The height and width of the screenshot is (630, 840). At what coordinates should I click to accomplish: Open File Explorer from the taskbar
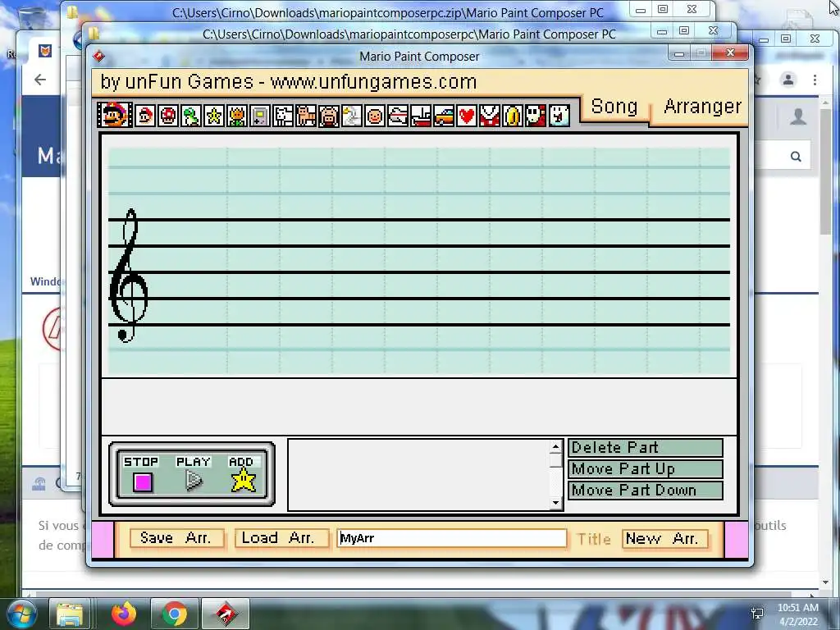[70, 614]
